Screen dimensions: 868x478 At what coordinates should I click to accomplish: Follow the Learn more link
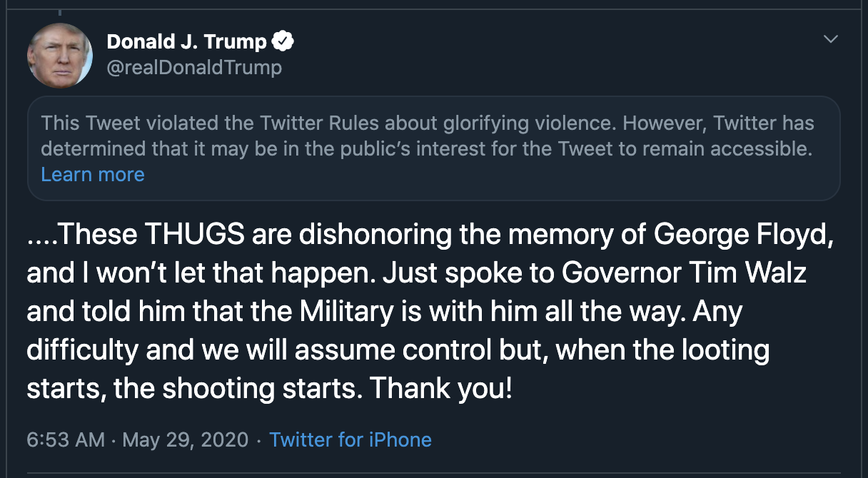click(93, 175)
